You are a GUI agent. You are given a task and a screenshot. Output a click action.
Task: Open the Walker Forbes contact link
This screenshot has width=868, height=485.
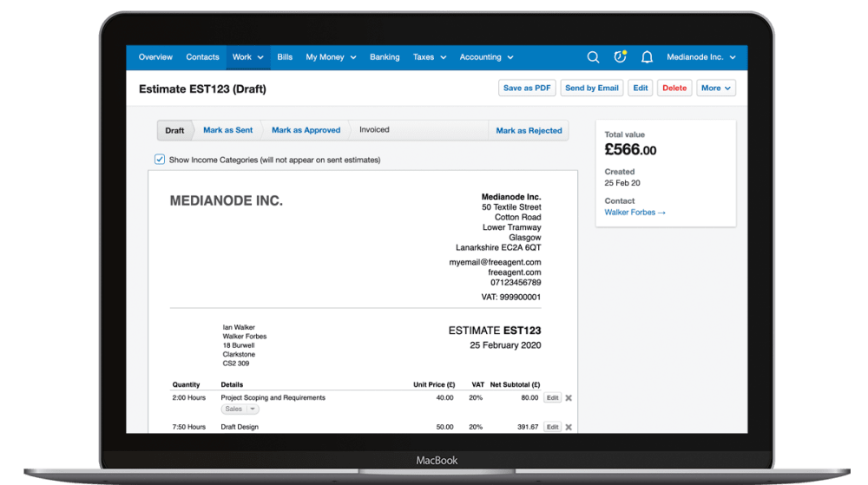tap(635, 213)
